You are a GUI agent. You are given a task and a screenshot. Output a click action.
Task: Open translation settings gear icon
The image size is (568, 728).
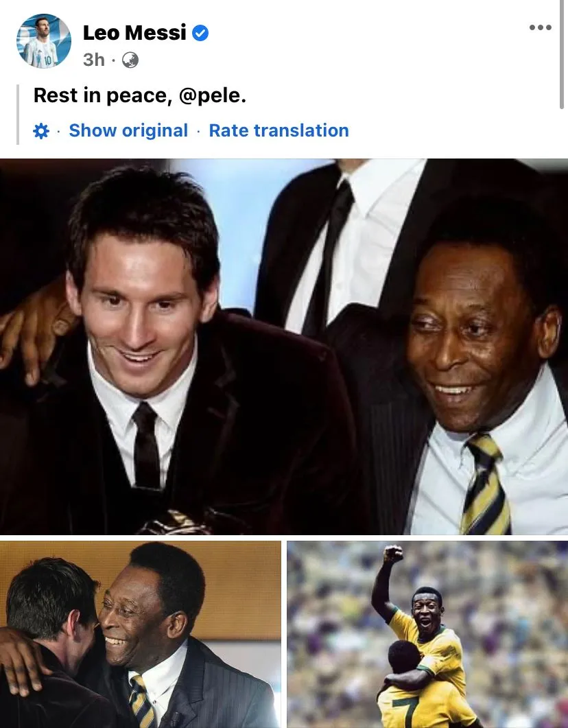41,130
